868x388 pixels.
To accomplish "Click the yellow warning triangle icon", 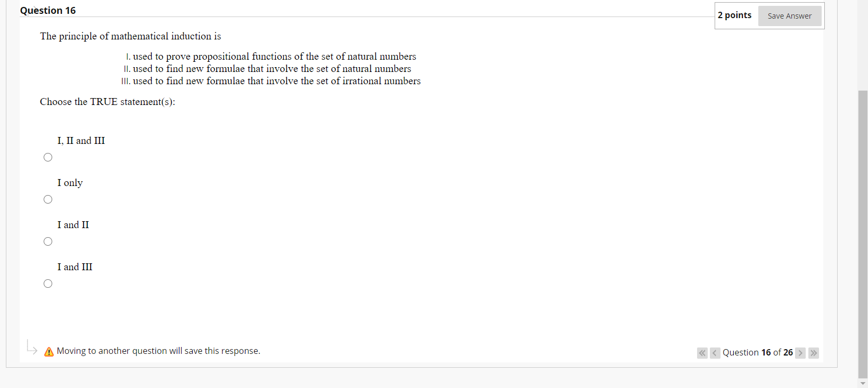I will [48, 351].
